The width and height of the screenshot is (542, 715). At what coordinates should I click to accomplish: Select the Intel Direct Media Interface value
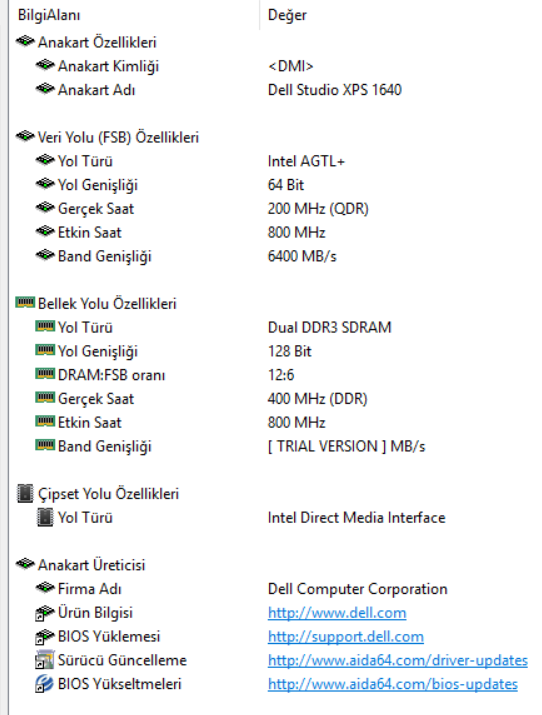[356, 518]
